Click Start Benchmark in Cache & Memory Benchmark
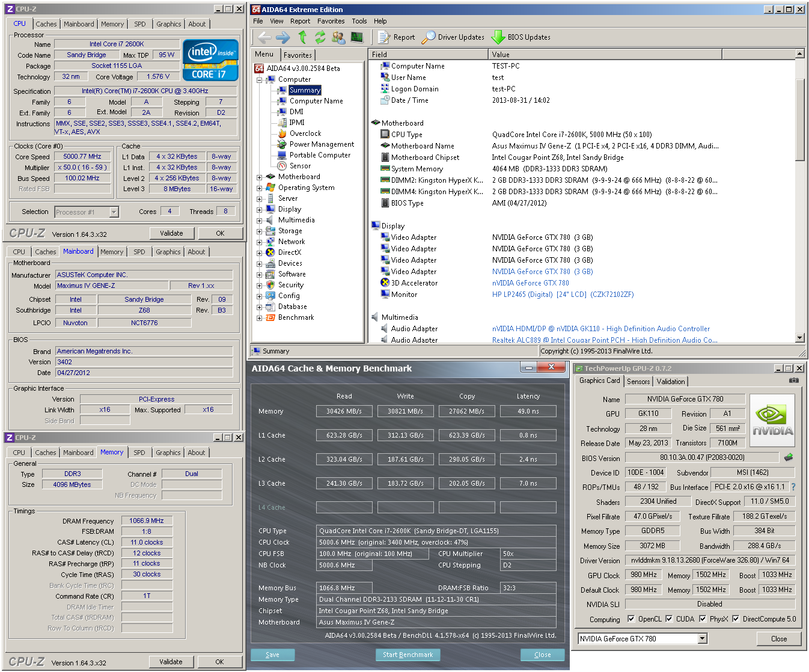Screen dimensions: 809x672 [x=408, y=655]
